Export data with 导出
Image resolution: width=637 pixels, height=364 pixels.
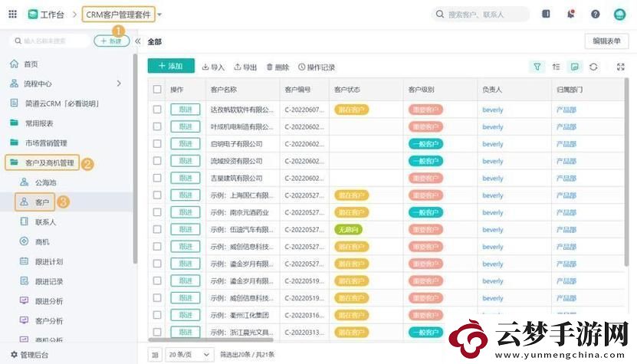point(245,67)
